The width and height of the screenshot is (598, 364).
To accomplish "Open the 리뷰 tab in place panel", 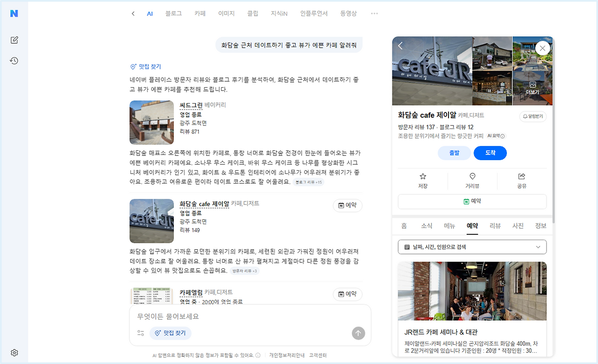I will (x=495, y=226).
